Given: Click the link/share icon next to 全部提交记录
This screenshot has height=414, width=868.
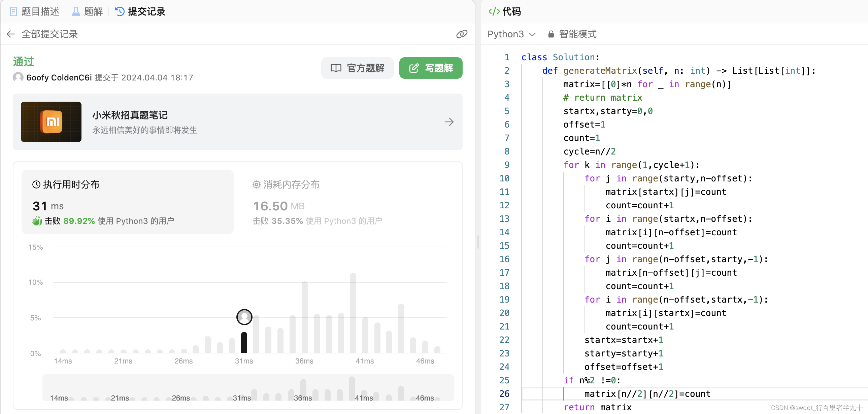Looking at the screenshot, I should 462,34.
